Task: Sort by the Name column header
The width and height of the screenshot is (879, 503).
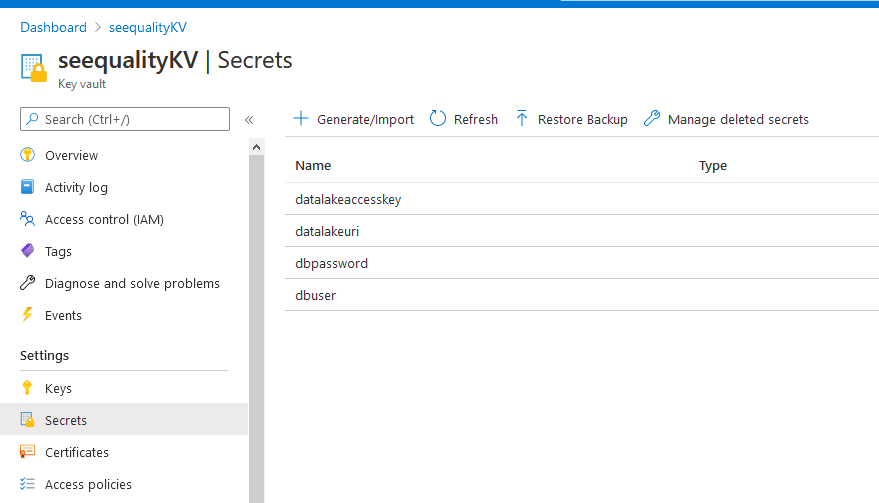Action: 313,165
